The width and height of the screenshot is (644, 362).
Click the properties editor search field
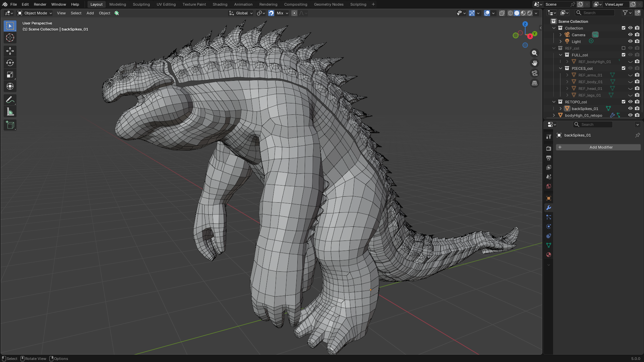pyautogui.click(x=593, y=124)
